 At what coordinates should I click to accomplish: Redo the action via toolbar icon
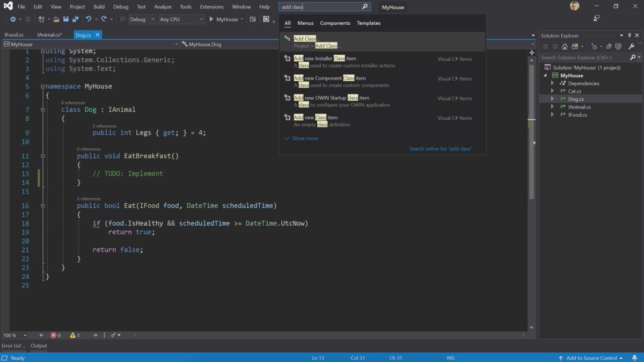point(104,19)
